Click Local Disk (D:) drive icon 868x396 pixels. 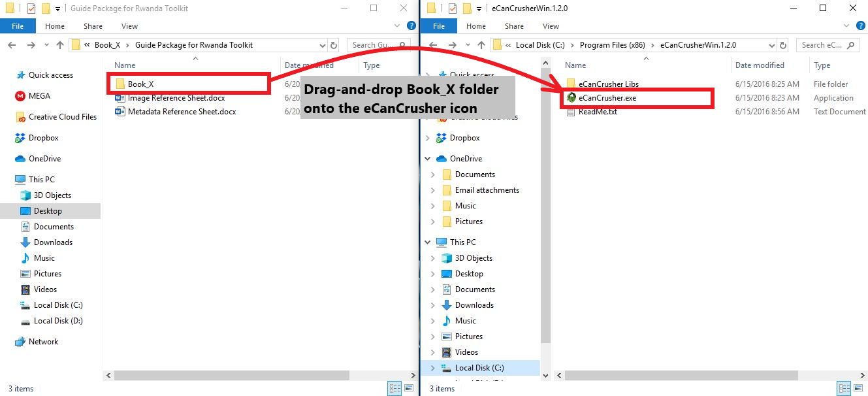click(x=25, y=321)
